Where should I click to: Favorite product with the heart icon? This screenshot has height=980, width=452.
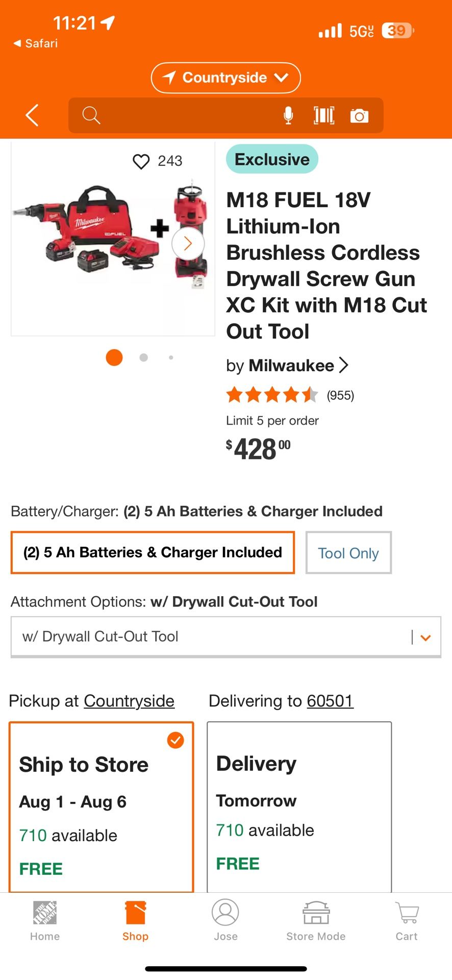[x=141, y=161]
